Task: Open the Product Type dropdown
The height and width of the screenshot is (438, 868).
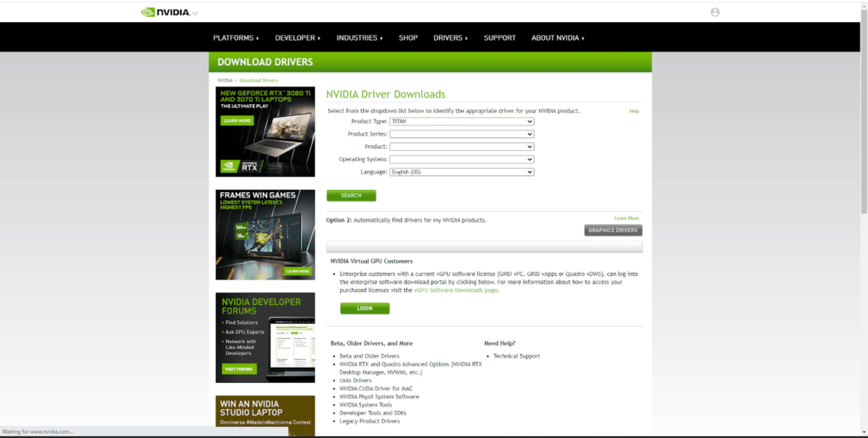Action: click(462, 121)
